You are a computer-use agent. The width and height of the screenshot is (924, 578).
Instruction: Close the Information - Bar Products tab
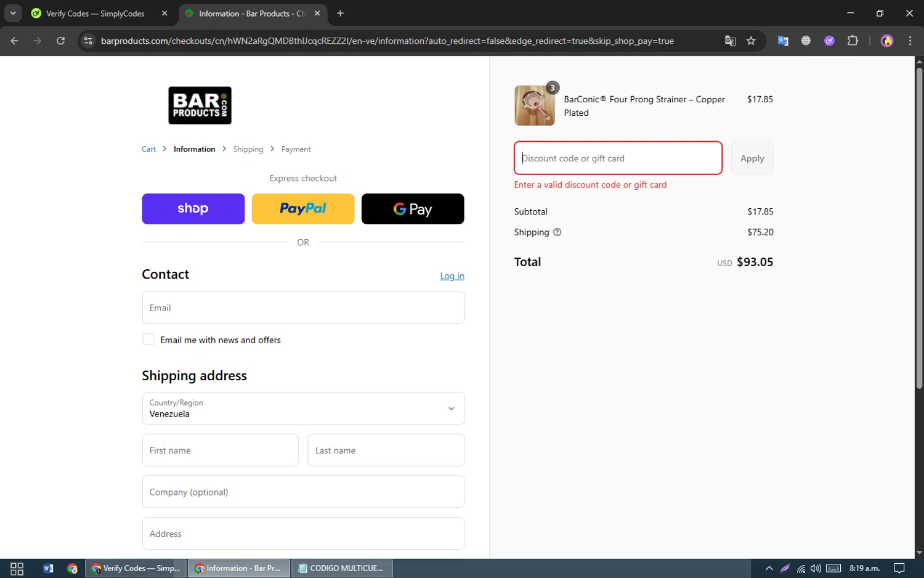[x=317, y=14]
